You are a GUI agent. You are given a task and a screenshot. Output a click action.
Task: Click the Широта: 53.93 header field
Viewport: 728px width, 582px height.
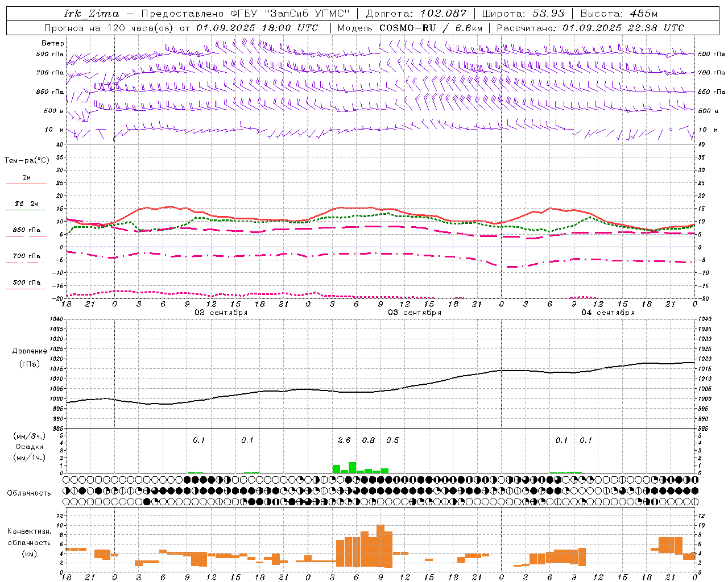pyautogui.click(x=523, y=14)
